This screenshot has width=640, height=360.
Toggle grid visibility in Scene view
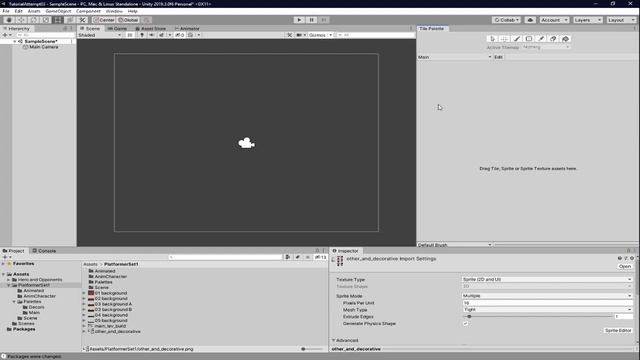click(191, 35)
